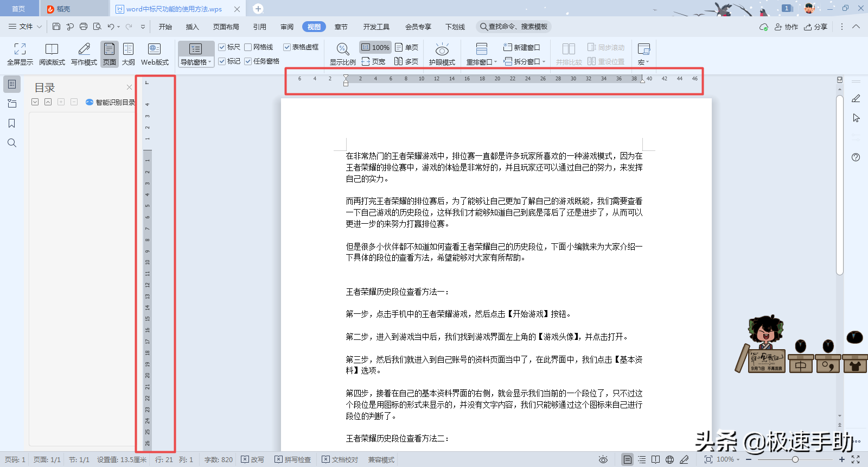Open the Undo history dropdown arrow
The height and width of the screenshot is (467, 868).
click(x=118, y=27)
